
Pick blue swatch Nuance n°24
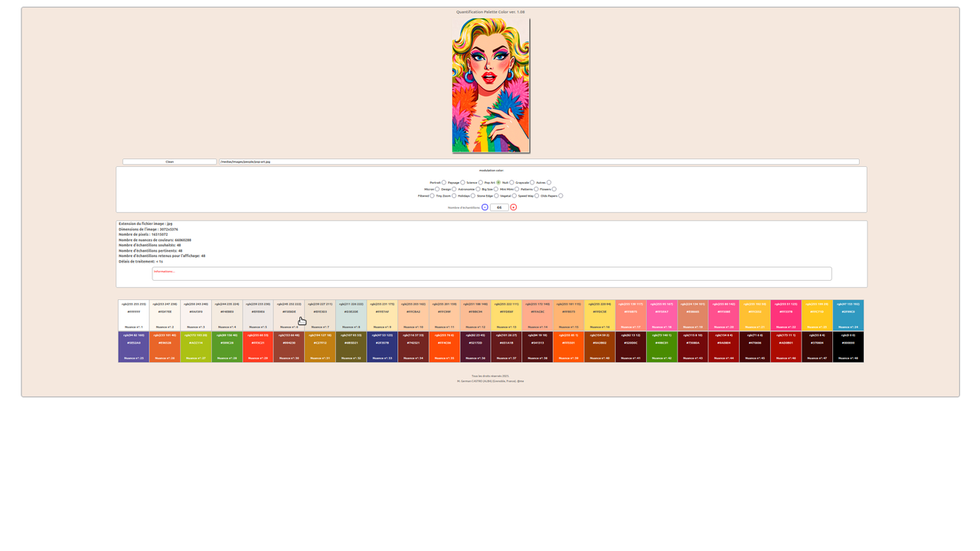coord(848,315)
